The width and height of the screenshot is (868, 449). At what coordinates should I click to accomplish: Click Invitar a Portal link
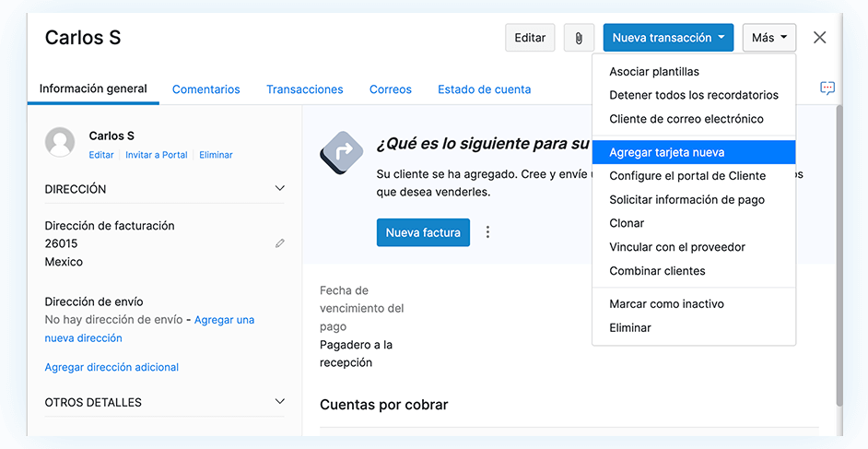click(156, 155)
